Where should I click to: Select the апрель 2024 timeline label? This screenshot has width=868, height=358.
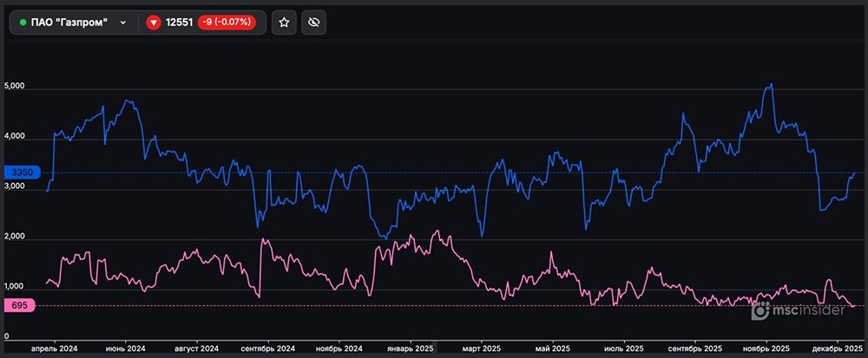(x=55, y=348)
